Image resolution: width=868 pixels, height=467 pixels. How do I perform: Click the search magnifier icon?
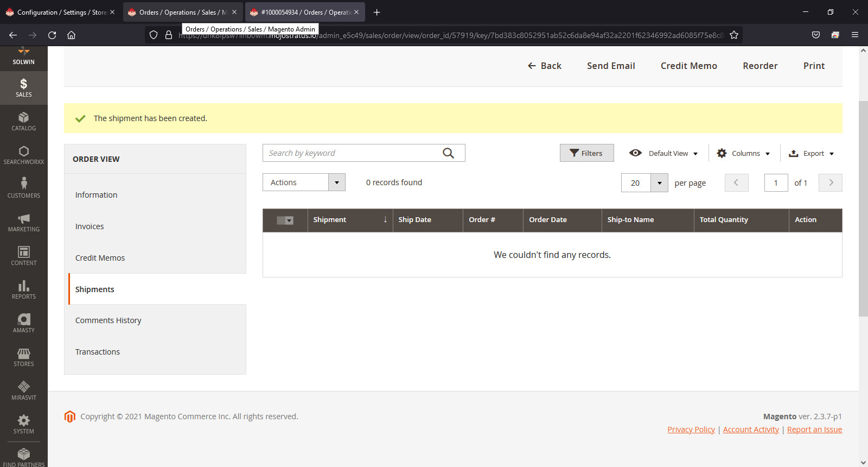[x=448, y=153]
